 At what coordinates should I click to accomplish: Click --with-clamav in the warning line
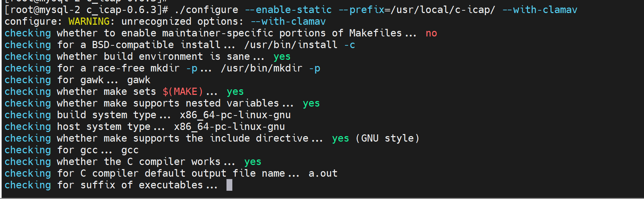[288, 21]
